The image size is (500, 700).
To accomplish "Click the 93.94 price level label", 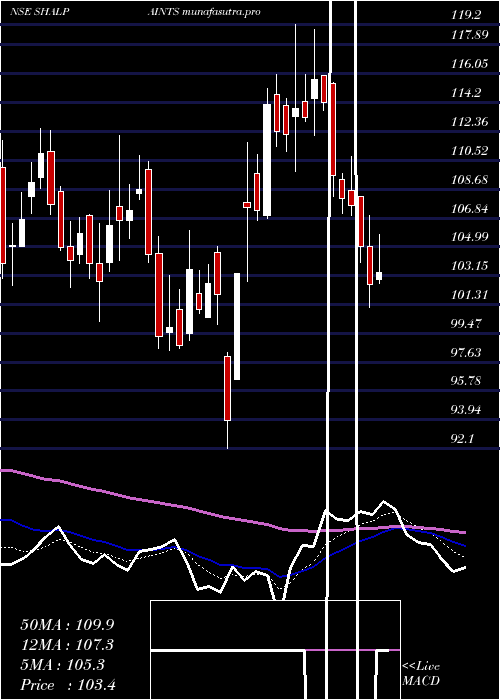I will pyautogui.click(x=466, y=410).
